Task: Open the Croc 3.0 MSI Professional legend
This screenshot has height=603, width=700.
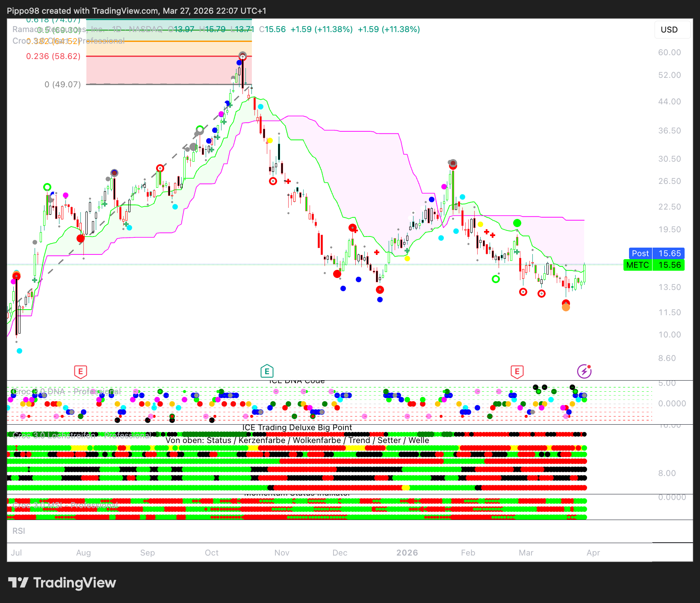Action: (65, 505)
